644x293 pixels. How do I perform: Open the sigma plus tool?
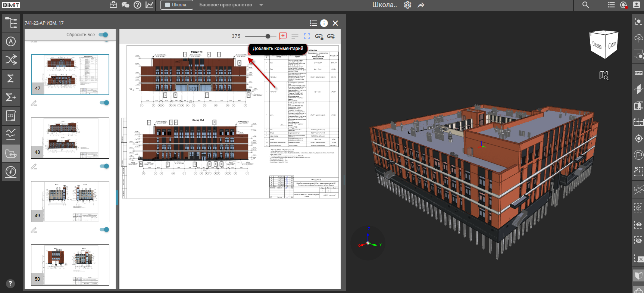(x=11, y=97)
